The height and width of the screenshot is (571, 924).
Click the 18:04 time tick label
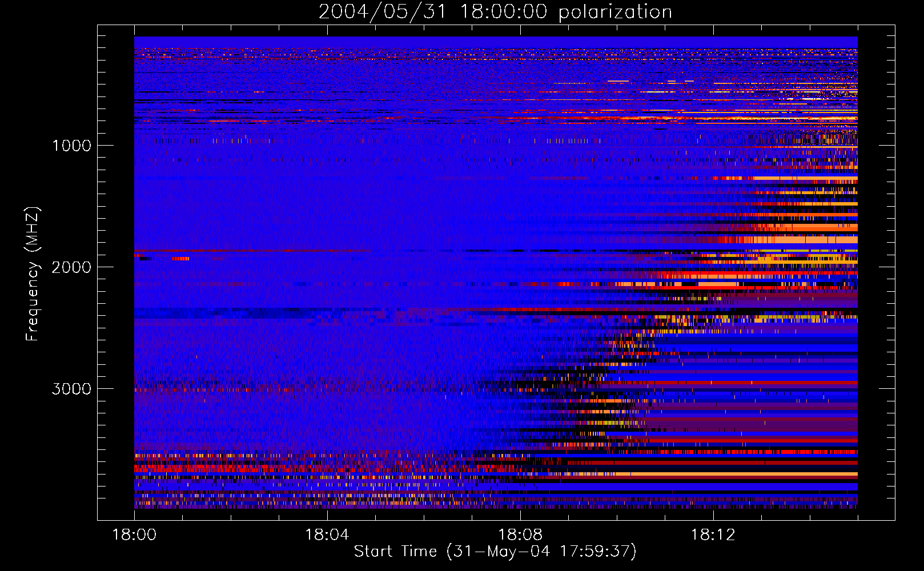point(327,535)
